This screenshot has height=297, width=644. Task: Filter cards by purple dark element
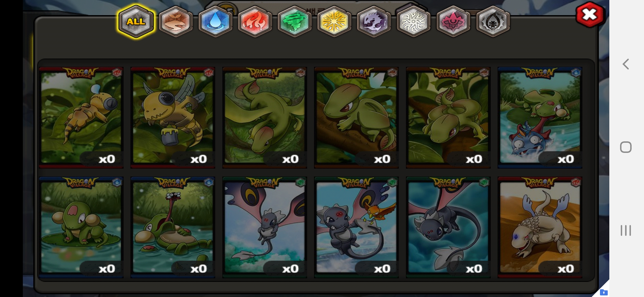[374, 21]
